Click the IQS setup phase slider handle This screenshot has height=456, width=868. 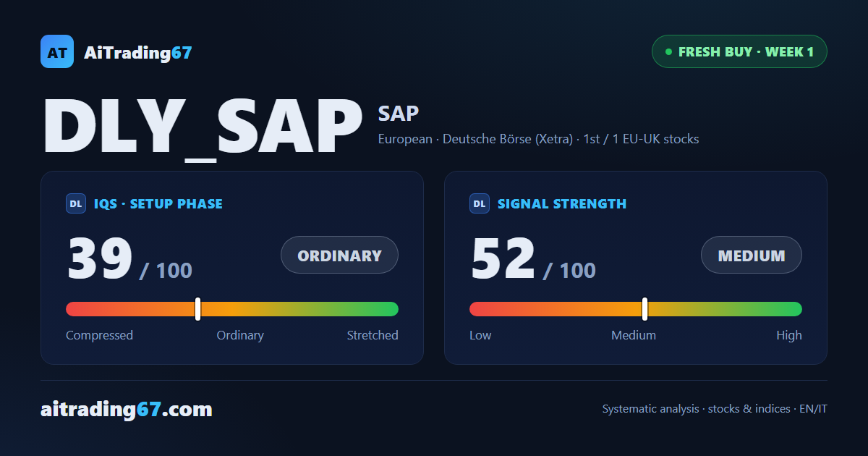pyautogui.click(x=197, y=309)
